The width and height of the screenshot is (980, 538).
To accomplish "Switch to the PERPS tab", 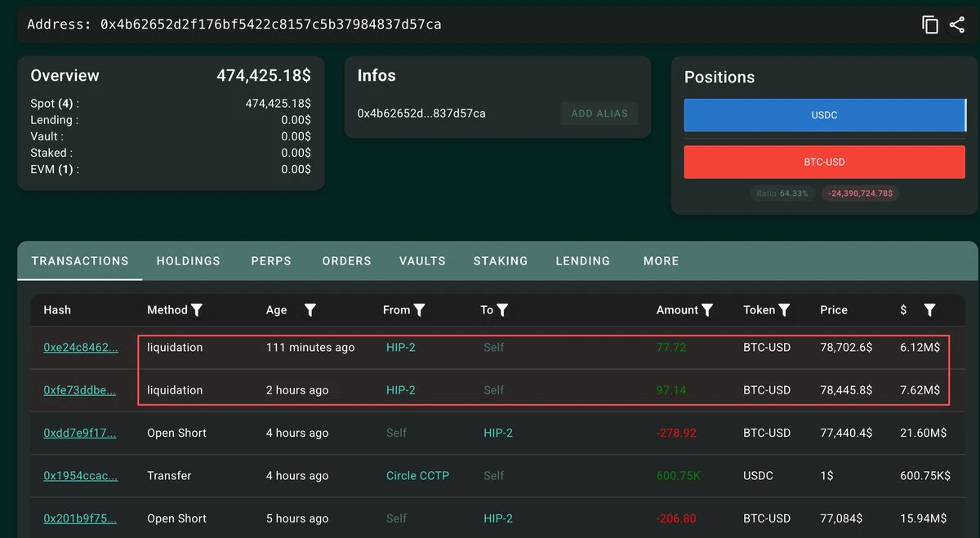I will [x=271, y=261].
